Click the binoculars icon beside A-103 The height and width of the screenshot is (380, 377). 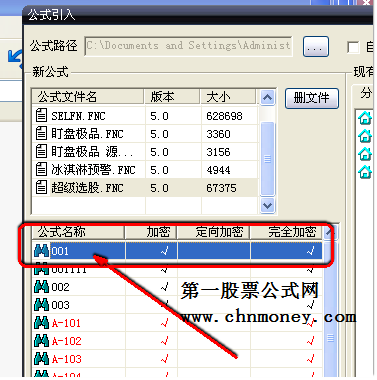[41, 359]
